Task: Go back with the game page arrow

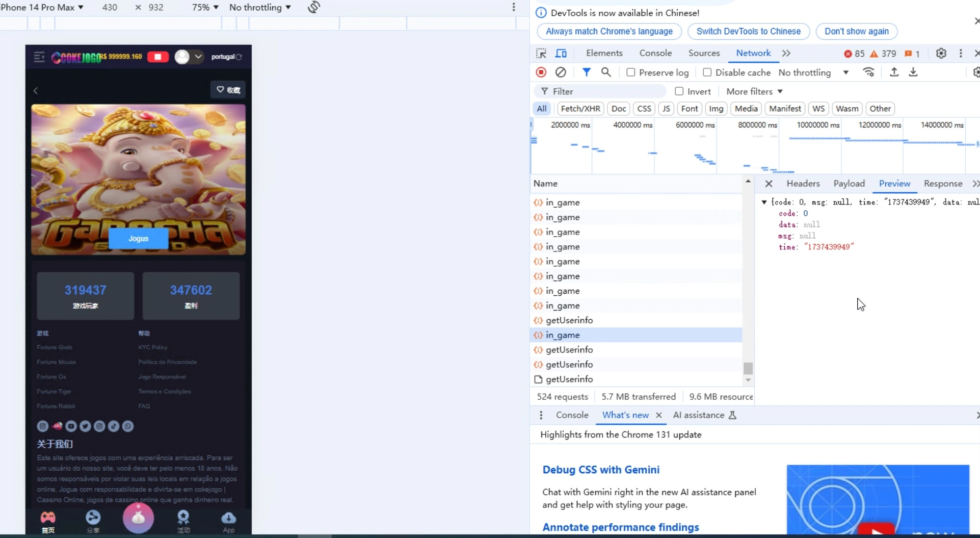Action: click(36, 91)
